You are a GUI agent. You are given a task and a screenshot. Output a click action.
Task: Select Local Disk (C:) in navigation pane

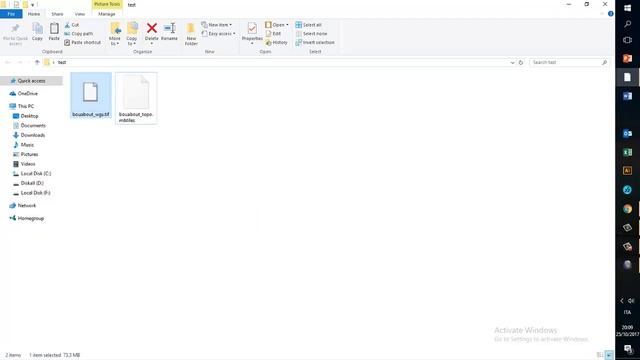point(36,173)
